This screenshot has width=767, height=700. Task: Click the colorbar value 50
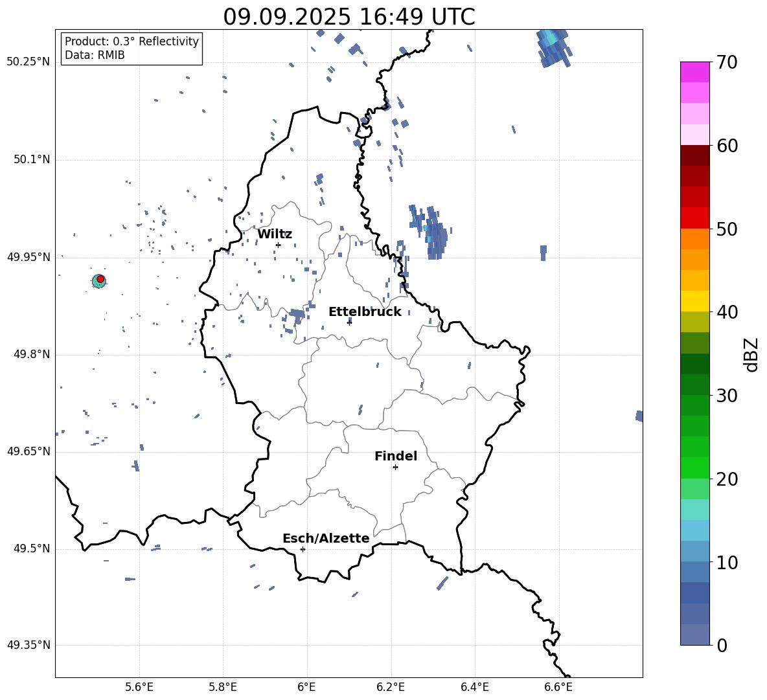click(727, 229)
